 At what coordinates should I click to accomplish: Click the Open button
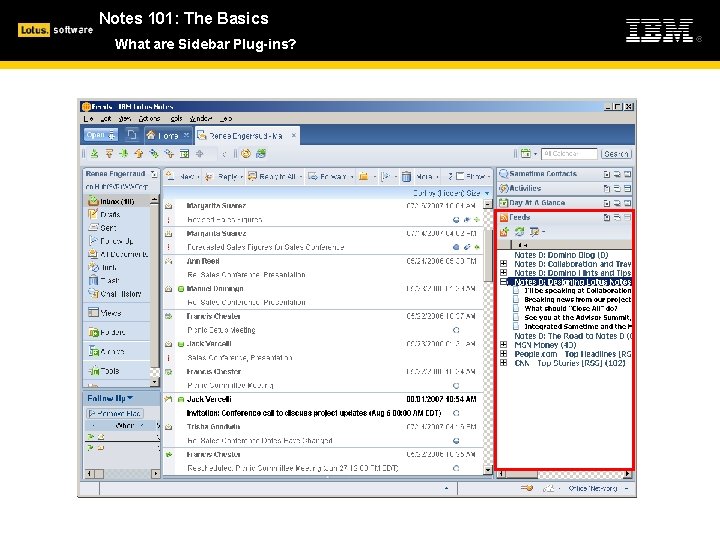click(x=101, y=135)
